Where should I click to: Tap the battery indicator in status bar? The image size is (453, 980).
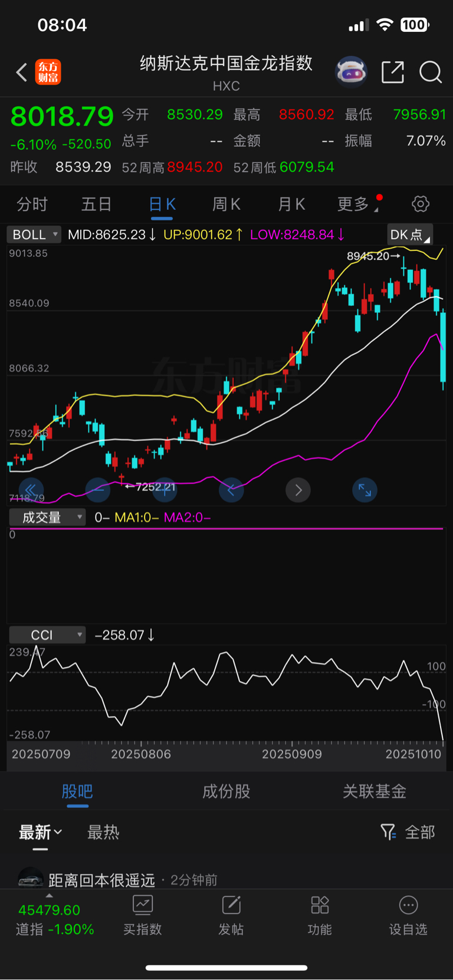pos(415,25)
